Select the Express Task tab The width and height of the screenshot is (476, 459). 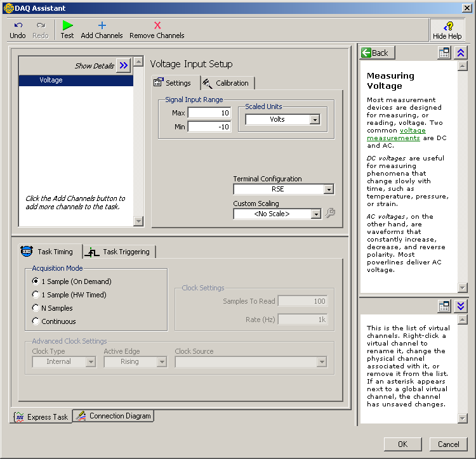point(42,417)
